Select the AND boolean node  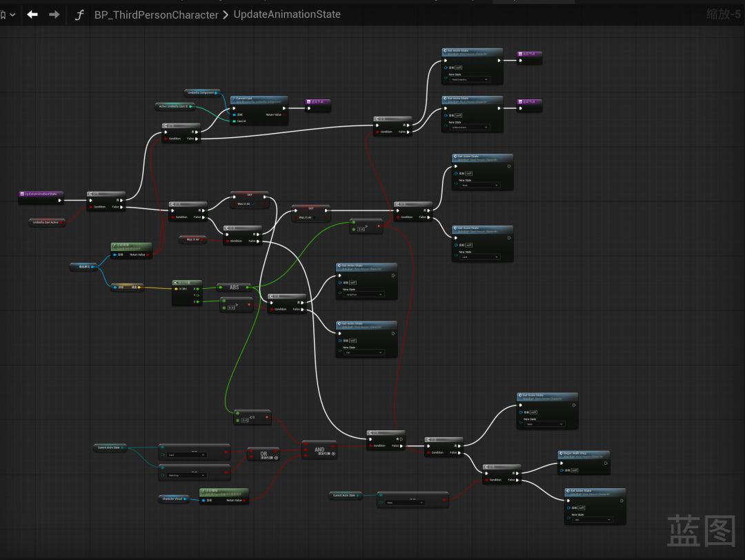tap(319, 451)
